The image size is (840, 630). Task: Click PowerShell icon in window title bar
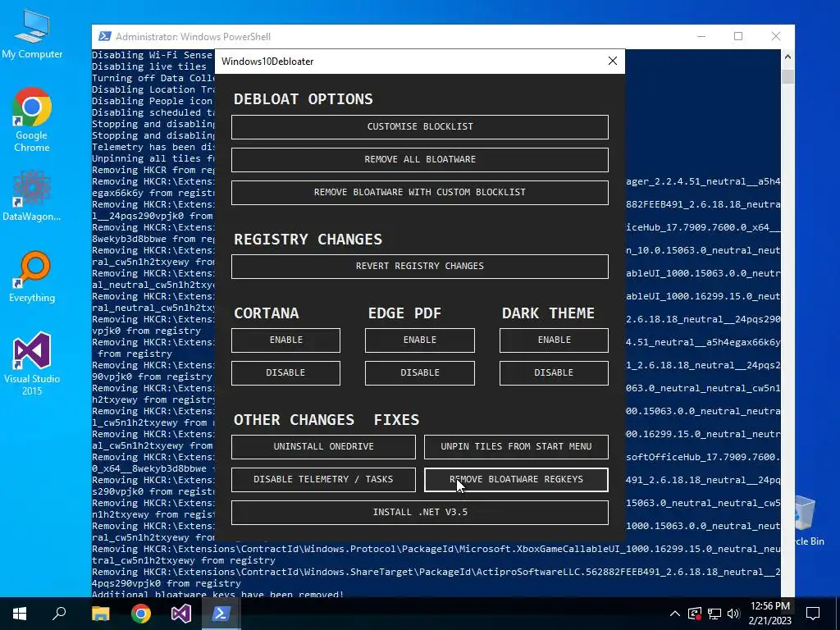click(x=105, y=36)
